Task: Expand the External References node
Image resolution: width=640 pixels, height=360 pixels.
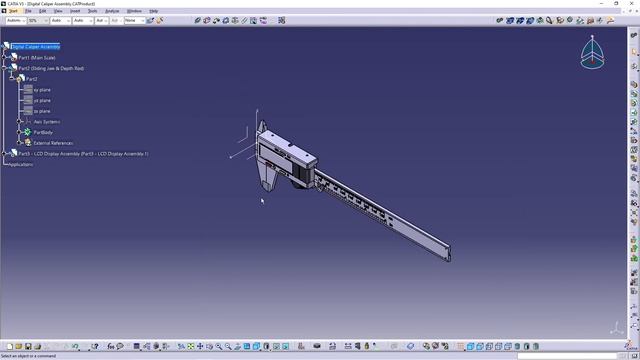Action: [19, 143]
